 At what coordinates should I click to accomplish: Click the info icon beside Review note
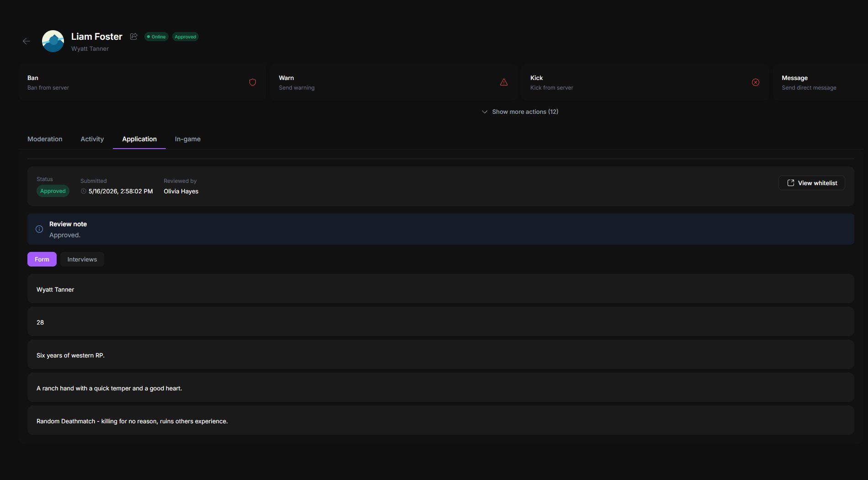click(x=39, y=229)
